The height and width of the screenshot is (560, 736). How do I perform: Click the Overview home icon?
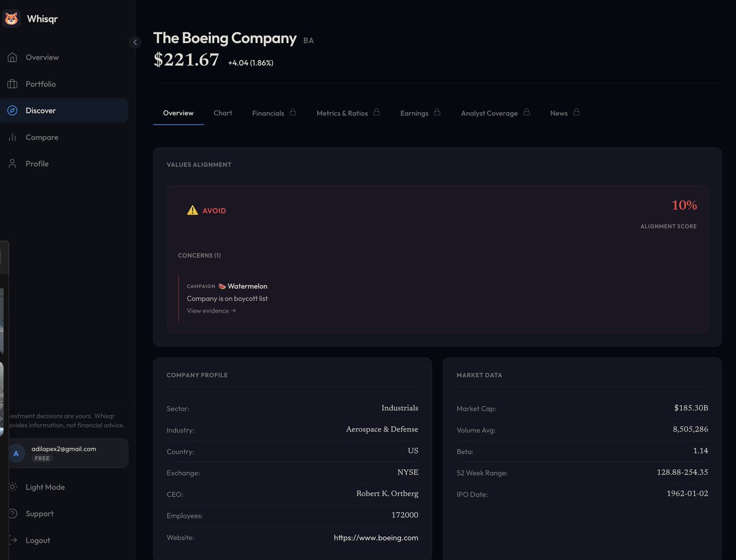coord(12,58)
